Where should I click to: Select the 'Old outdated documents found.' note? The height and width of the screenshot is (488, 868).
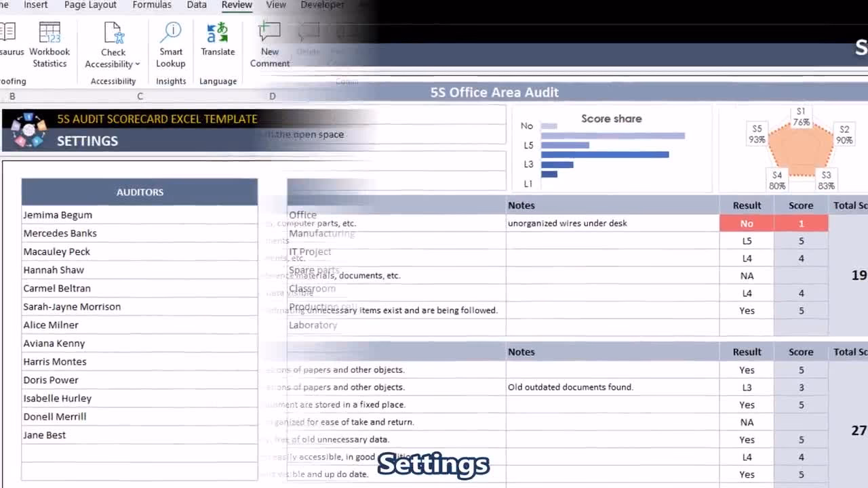click(570, 387)
